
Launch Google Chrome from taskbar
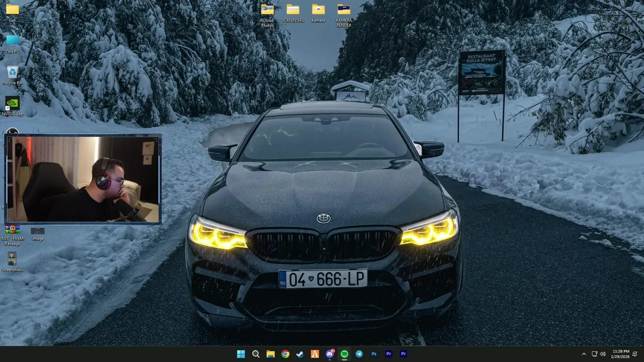[285, 354]
